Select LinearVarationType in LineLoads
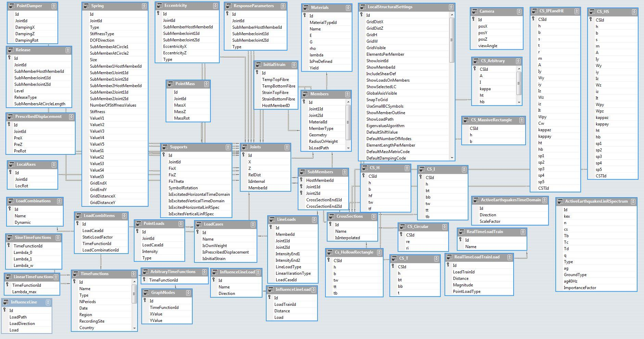 point(293,273)
